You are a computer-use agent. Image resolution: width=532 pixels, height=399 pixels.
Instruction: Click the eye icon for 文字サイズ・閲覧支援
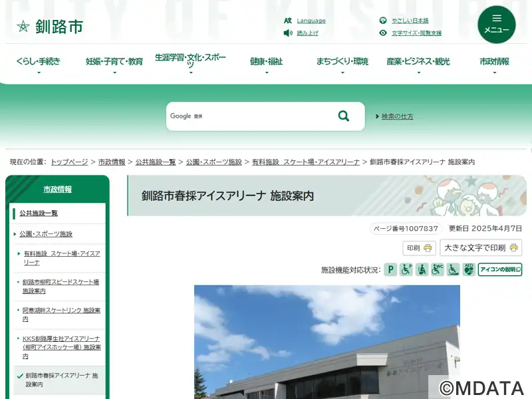[x=383, y=33]
